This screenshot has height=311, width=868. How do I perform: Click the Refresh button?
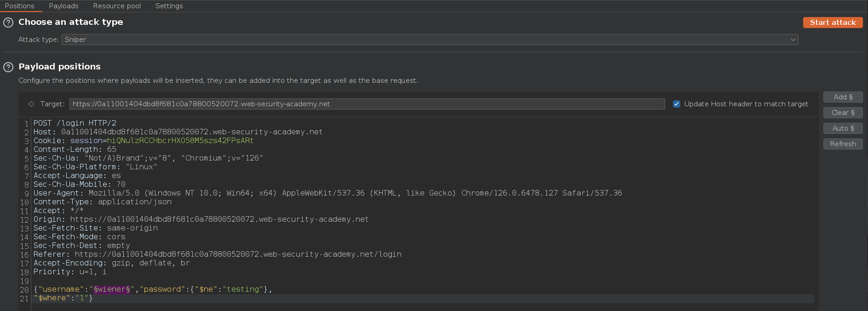pyautogui.click(x=843, y=144)
